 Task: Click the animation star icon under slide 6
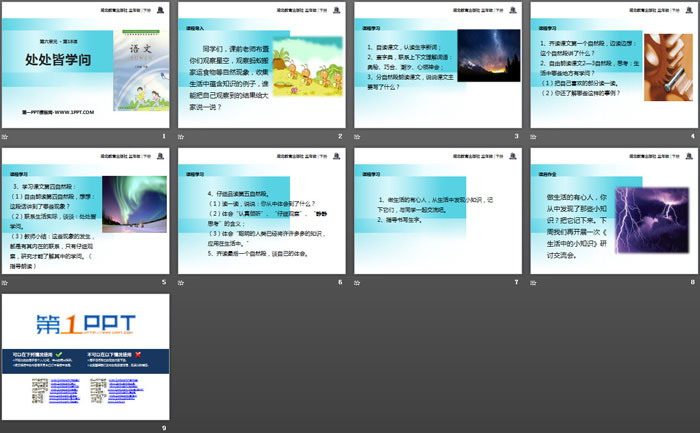click(181, 283)
